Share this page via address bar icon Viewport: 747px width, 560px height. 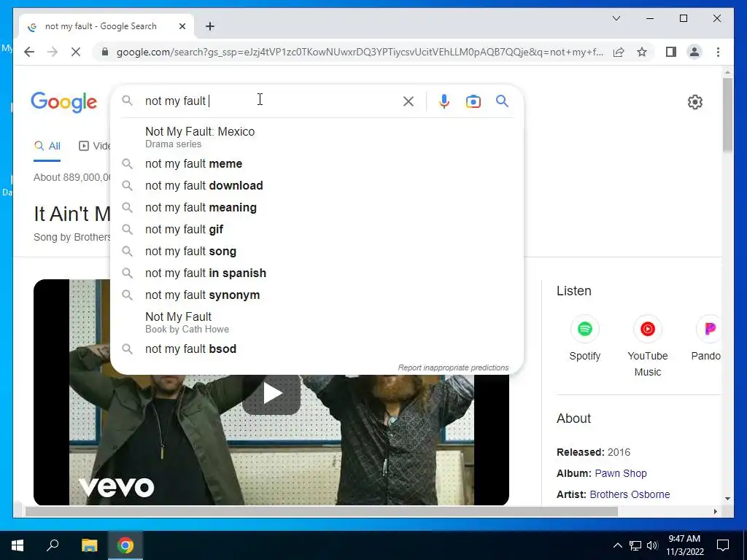point(619,52)
